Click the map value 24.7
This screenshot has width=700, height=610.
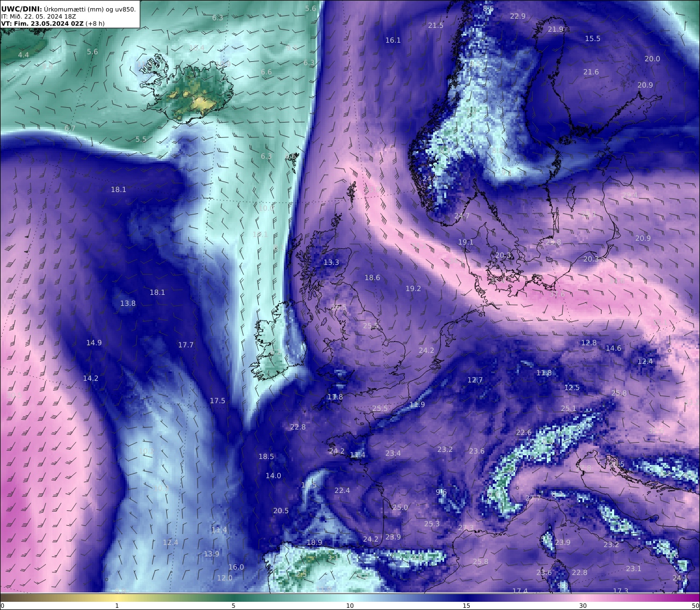[462, 217]
